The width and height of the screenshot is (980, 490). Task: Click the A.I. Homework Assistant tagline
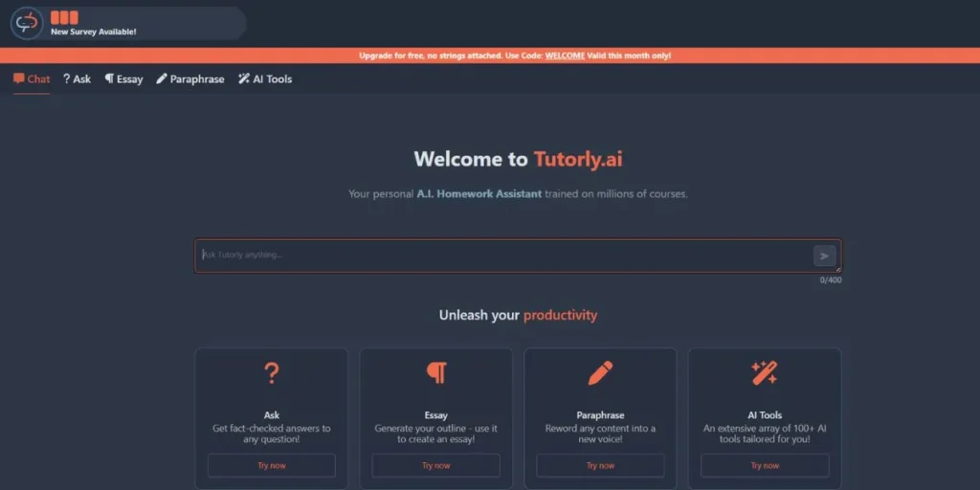click(479, 193)
